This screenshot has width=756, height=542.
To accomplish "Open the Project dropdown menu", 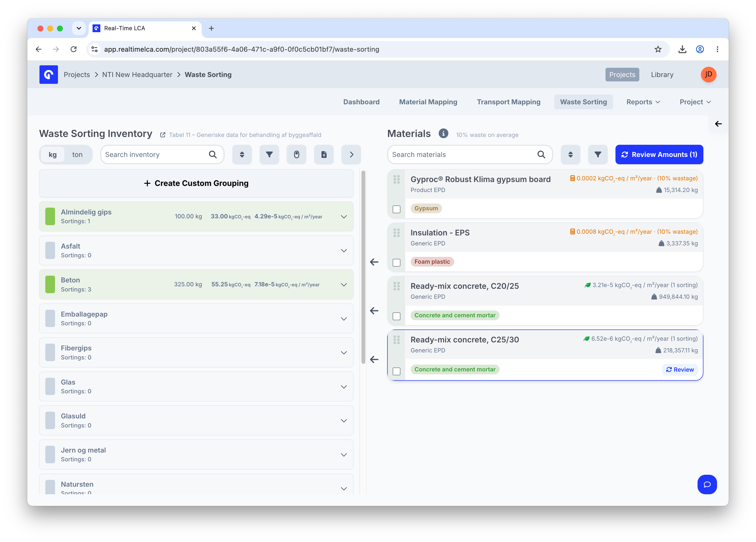I will pos(695,102).
